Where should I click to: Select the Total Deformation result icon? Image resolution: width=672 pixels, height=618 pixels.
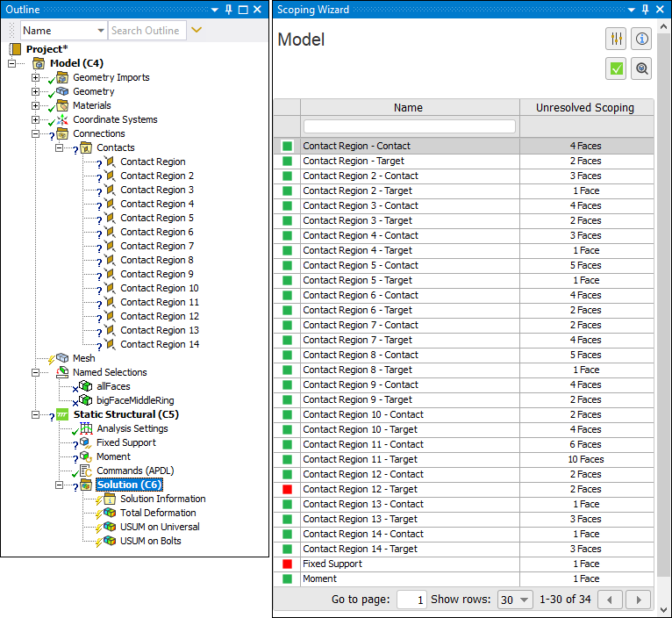click(x=110, y=513)
